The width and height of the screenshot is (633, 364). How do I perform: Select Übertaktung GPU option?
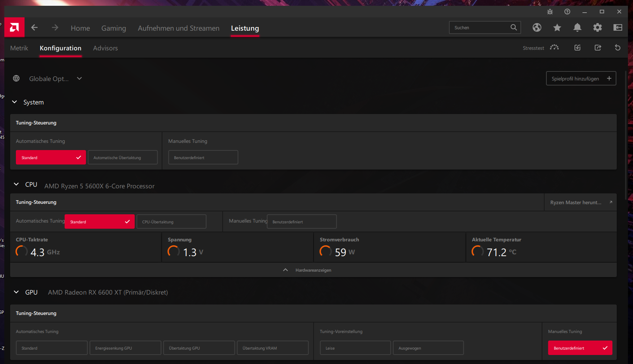199,348
